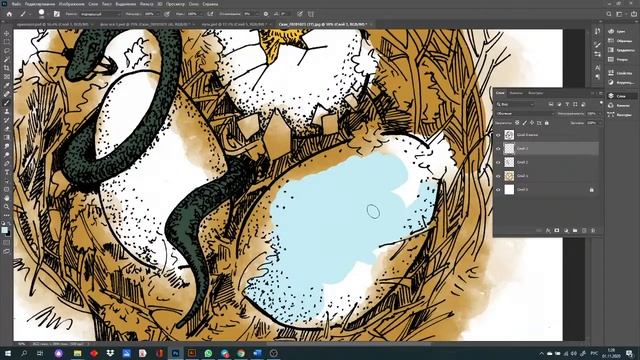Select the Hand tool
Viewport: 640px width, 360px height.
coord(7,198)
